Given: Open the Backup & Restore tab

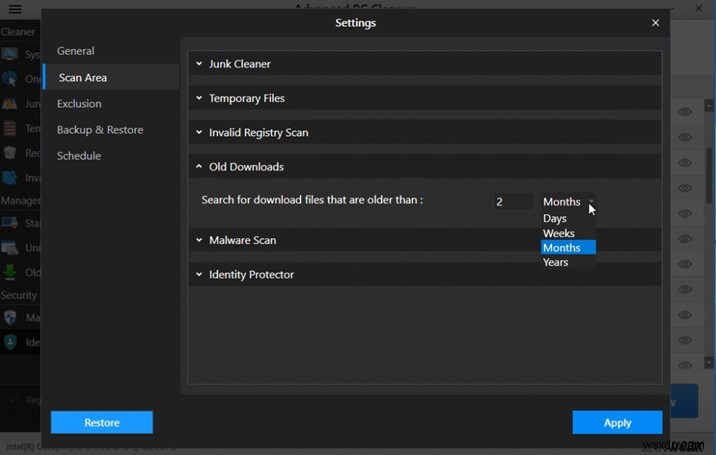Looking at the screenshot, I should [x=100, y=130].
